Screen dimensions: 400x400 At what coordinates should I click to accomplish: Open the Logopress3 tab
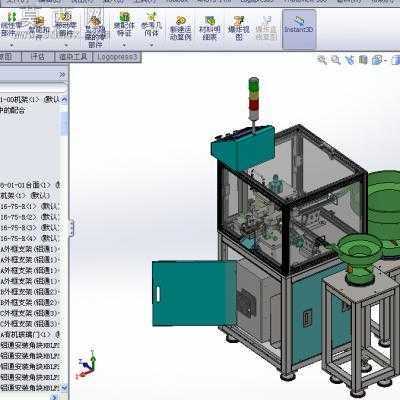click(x=116, y=57)
